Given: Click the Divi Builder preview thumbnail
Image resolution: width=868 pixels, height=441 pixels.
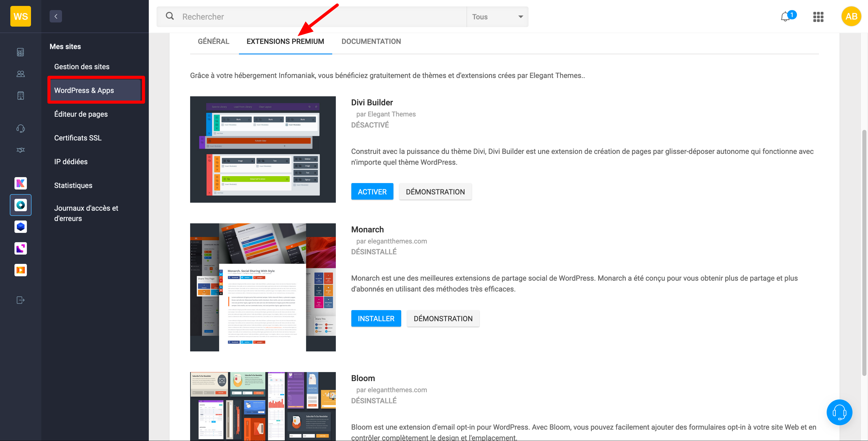Looking at the screenshot, I should point(263,149).
